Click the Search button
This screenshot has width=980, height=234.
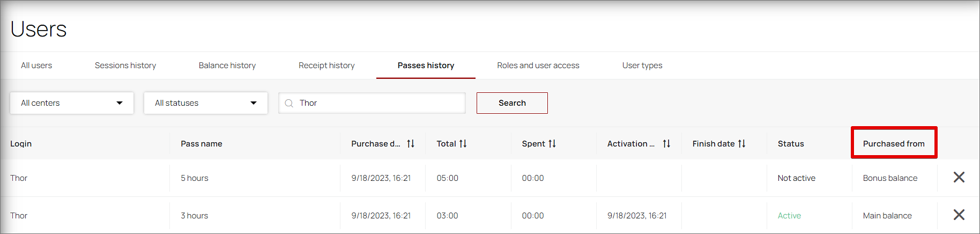tap(512, 103)
